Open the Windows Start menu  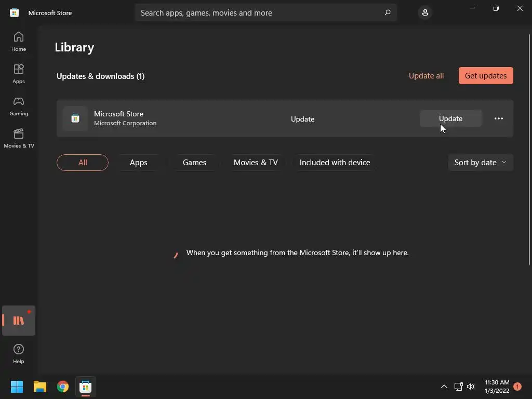pos(17,387)
